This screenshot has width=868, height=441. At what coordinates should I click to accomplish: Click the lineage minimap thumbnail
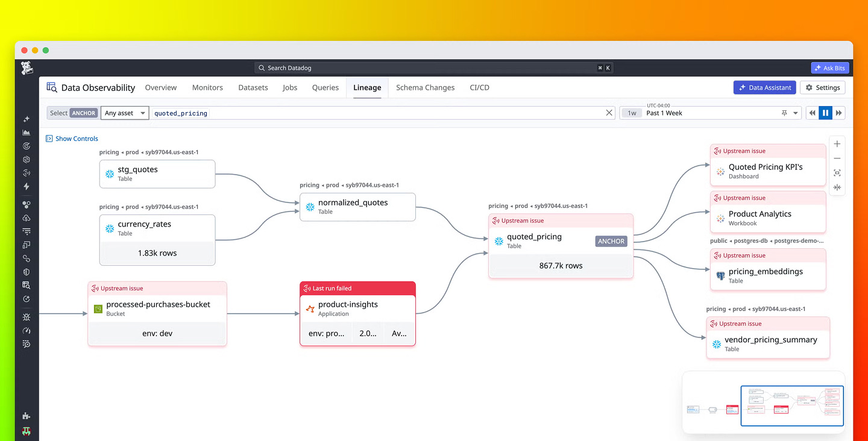764,402
